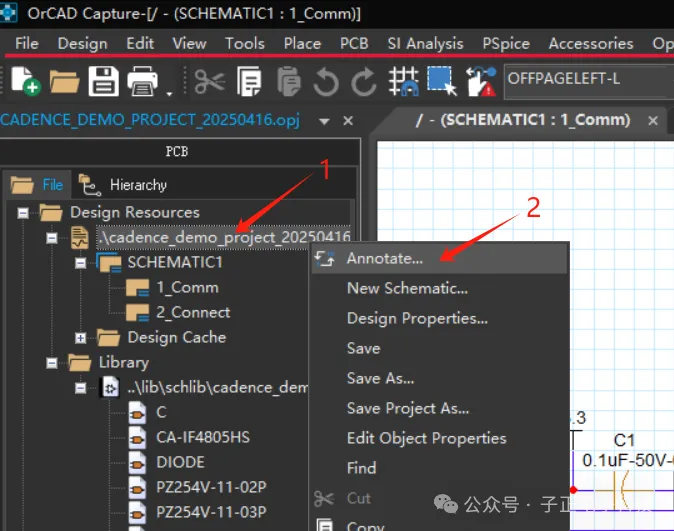Choose Save As... from context menu
Screen dimensions: 674x531
pyautogui.click(x=439, y=378)
